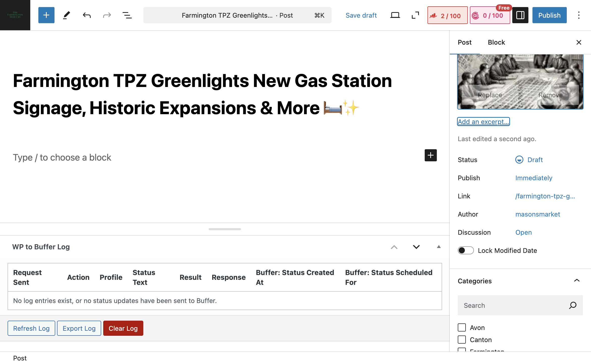Move WP to Buffer Log panel up
The image size is (591, 364).
point(394,247)
